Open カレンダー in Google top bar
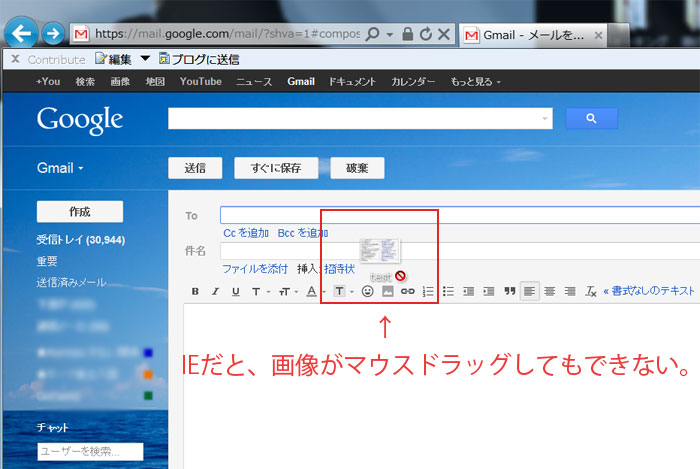This screenshot has width=700, height=469. point(413,82)
